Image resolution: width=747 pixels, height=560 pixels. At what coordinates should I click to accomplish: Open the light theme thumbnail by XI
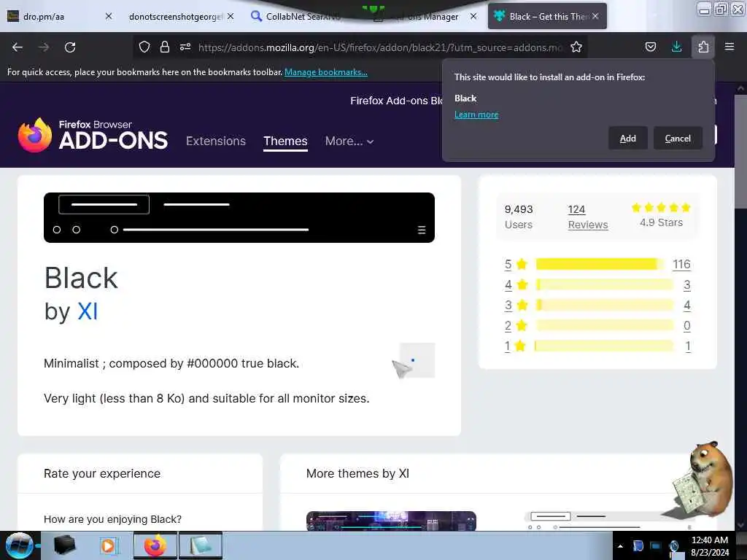[610, 521]
